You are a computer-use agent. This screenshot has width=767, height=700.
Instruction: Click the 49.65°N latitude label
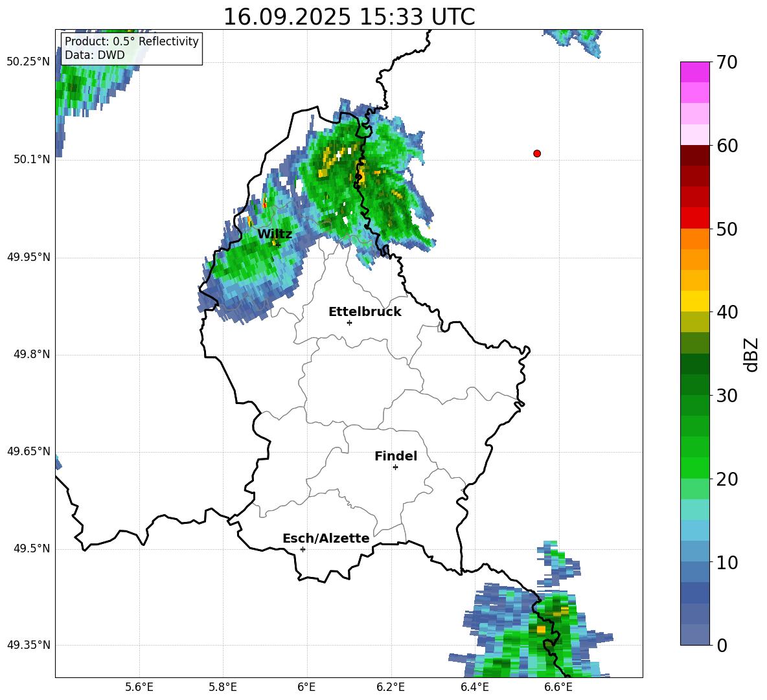[29, 451]
